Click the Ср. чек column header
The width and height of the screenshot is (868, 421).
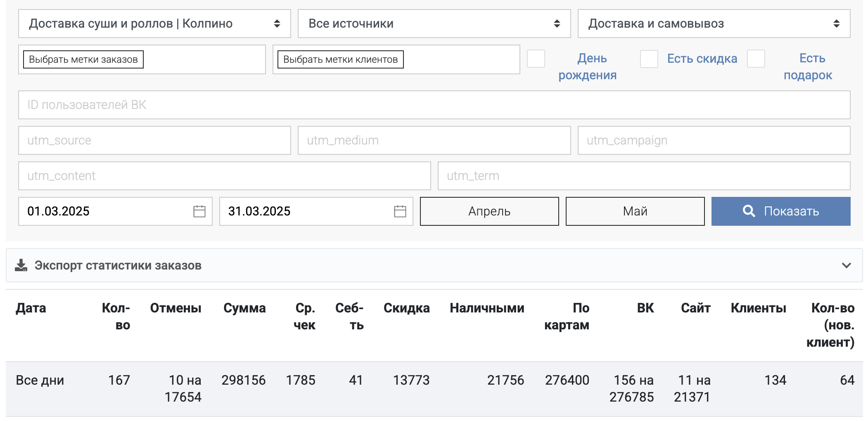pos(305,317)
